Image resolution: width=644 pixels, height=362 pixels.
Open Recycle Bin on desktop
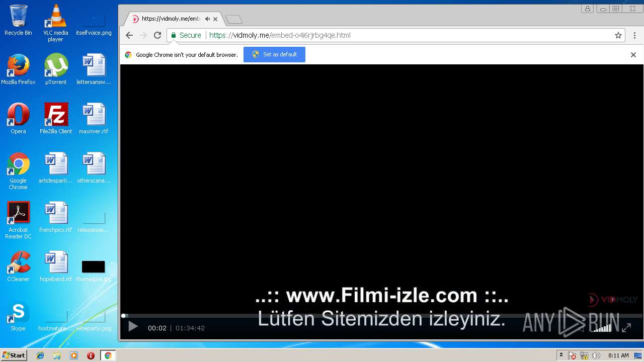(18, 21)
